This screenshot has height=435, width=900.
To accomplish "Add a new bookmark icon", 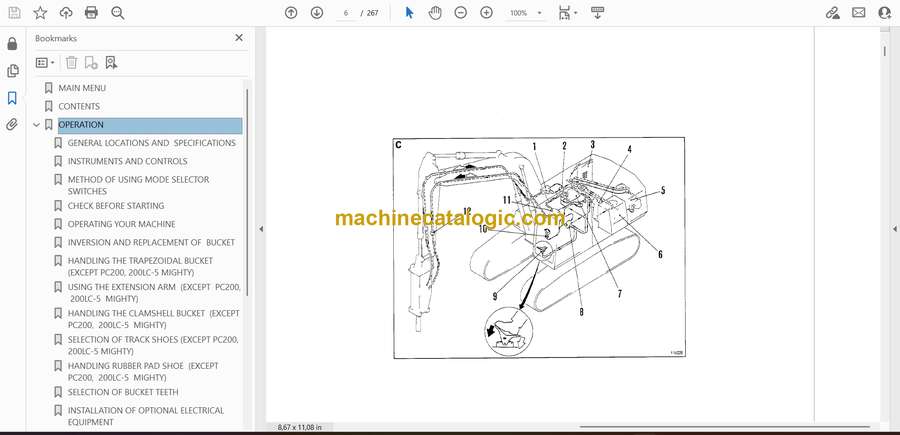I will click(91, 63).
